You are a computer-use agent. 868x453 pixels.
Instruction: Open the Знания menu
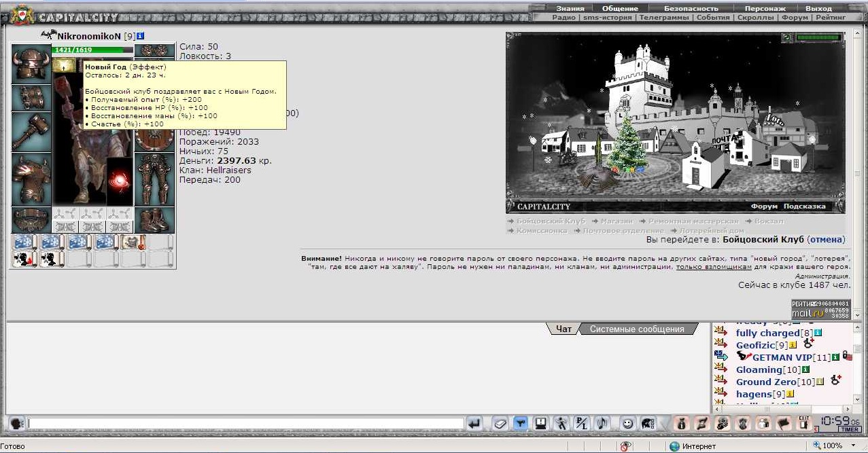pyautogui.click(x=570, y=8)
